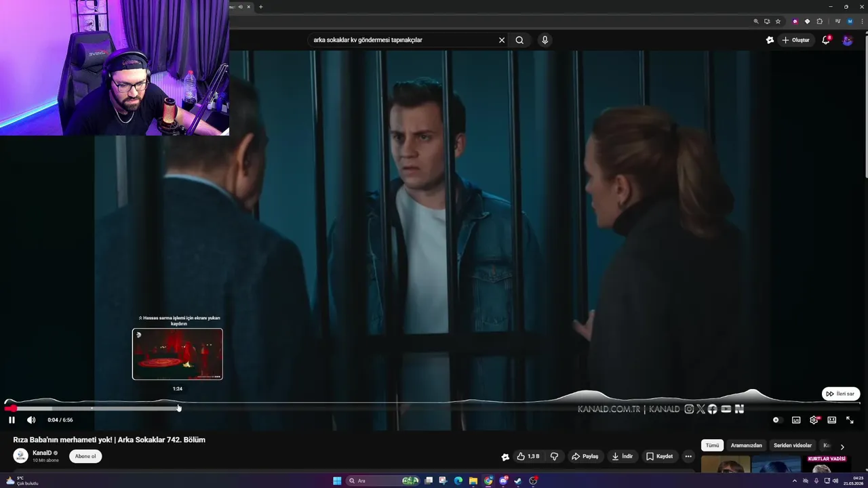
Task: Show hidden system tray icons chevron
Action: 795,481
